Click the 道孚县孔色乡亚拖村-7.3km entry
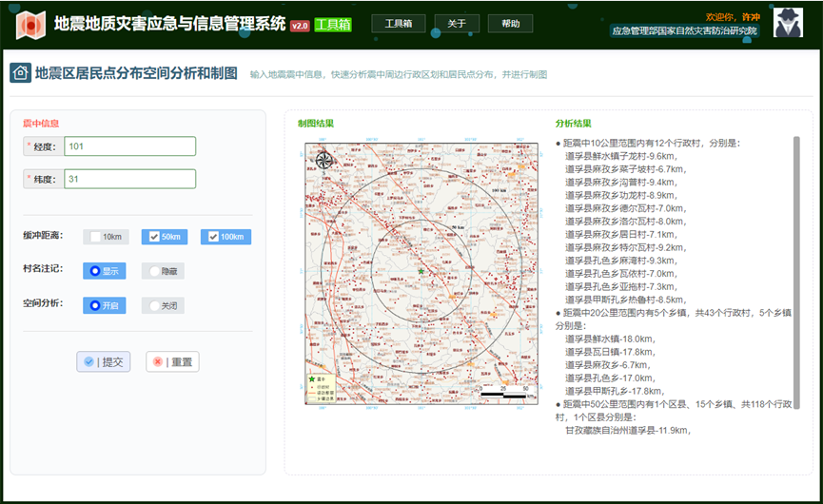 [621, 287]
